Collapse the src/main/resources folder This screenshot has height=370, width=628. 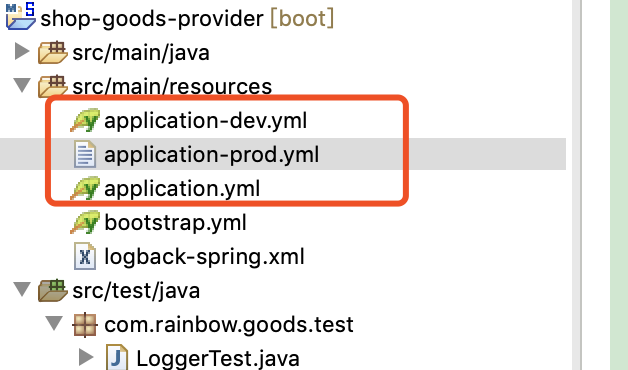[x=22, y=86]
